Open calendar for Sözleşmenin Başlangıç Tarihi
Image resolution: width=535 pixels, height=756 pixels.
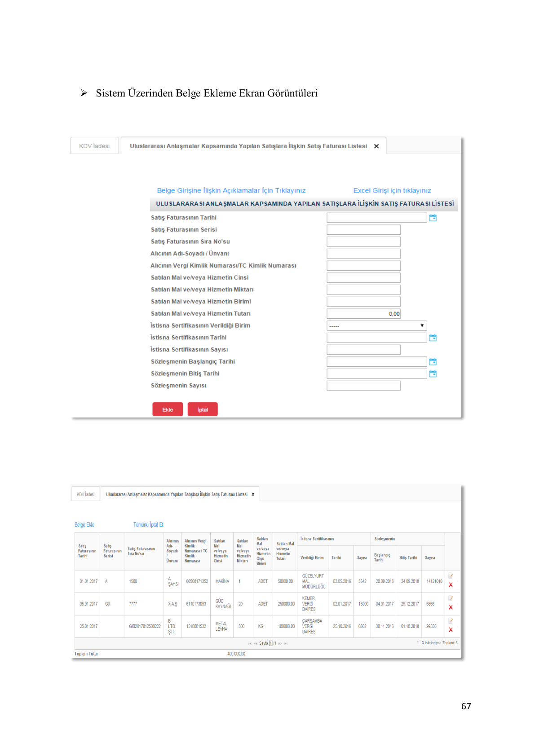433,361
